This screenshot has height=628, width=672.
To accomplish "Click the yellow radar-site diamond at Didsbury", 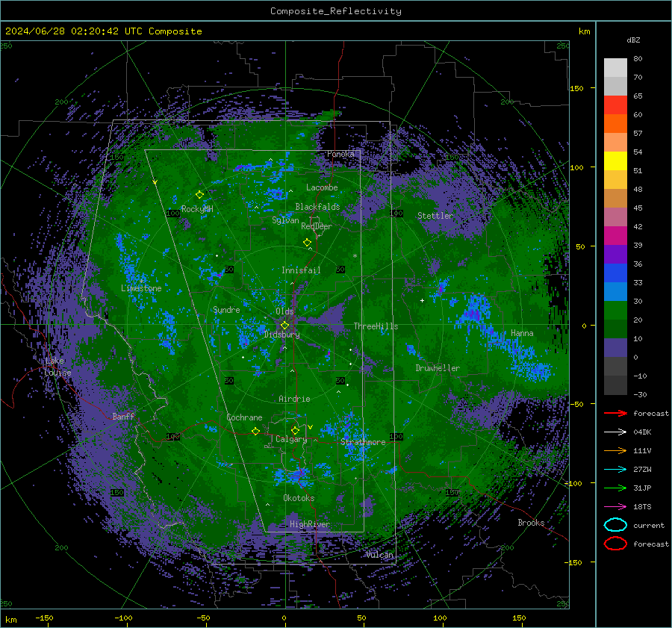I will coord(284,326).
